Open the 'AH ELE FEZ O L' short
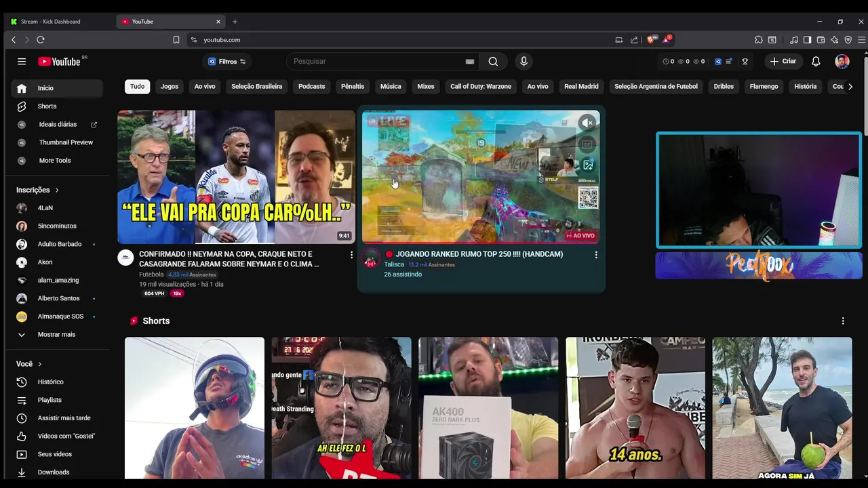 coord(341,408)
